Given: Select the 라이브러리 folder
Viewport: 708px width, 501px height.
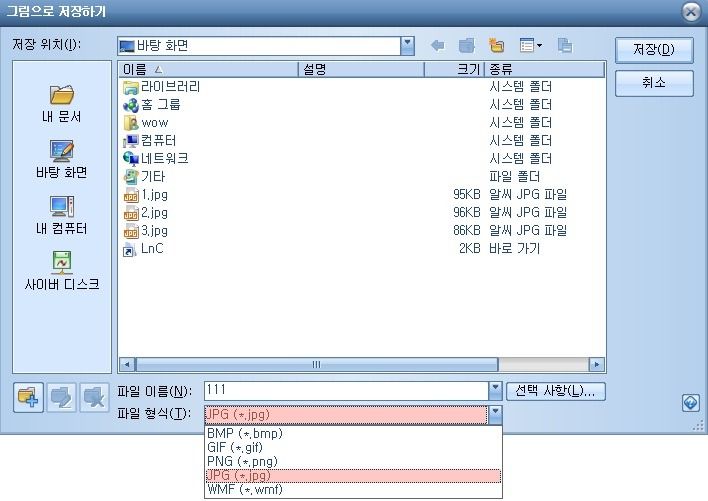Looking at the screenshot, I should [161, 87].
